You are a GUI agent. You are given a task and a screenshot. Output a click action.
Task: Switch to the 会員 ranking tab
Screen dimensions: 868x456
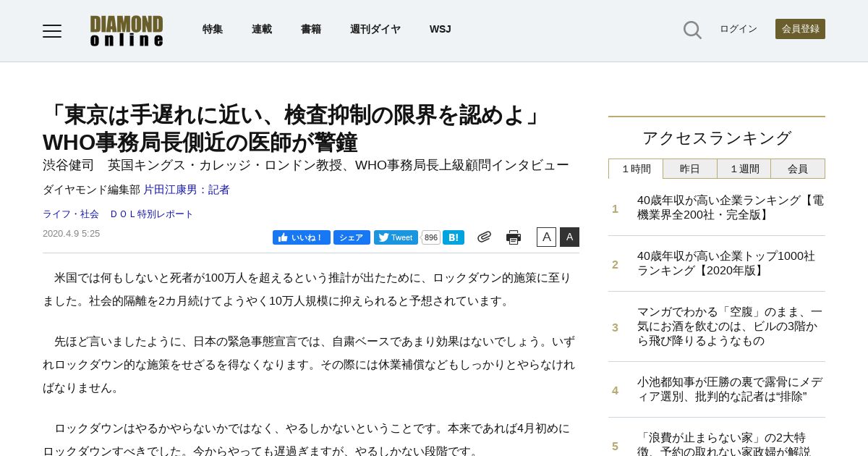tap(798, 169)
